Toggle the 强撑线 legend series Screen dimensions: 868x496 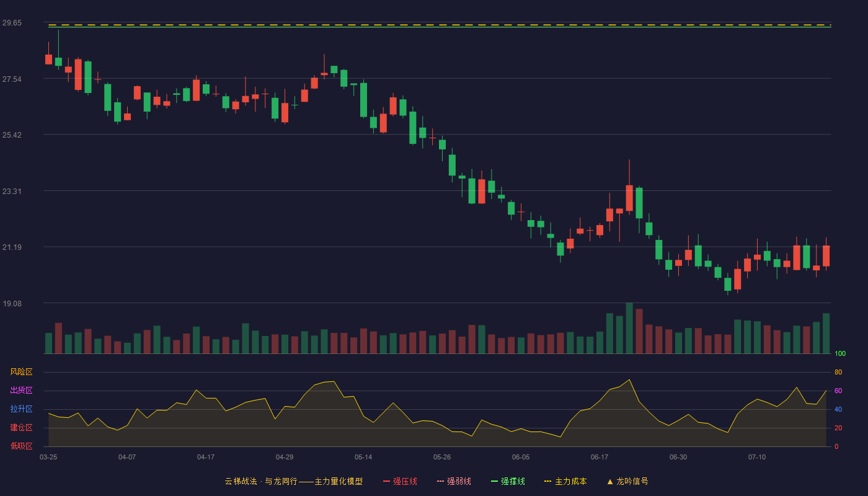[508, 481]
